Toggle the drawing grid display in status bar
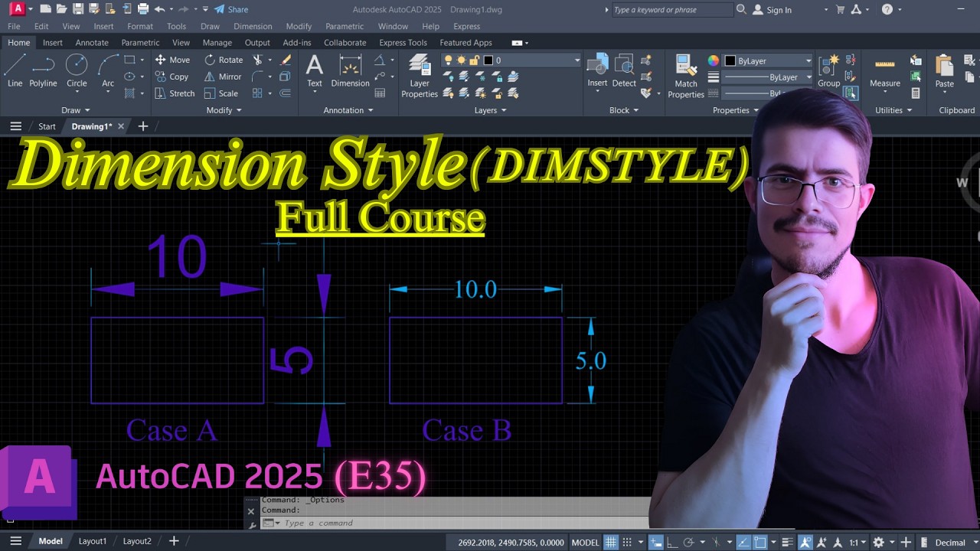 (x=611, y=542)
